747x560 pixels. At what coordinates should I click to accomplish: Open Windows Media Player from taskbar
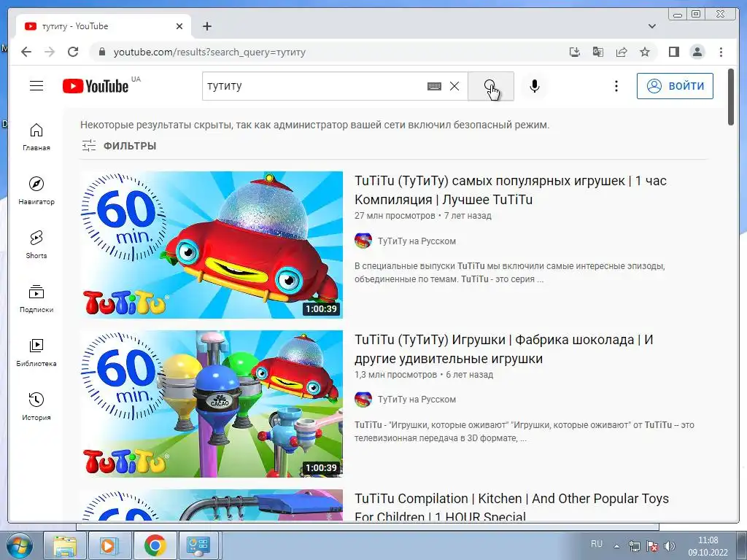pyautogui.click(x=109, y=545)
